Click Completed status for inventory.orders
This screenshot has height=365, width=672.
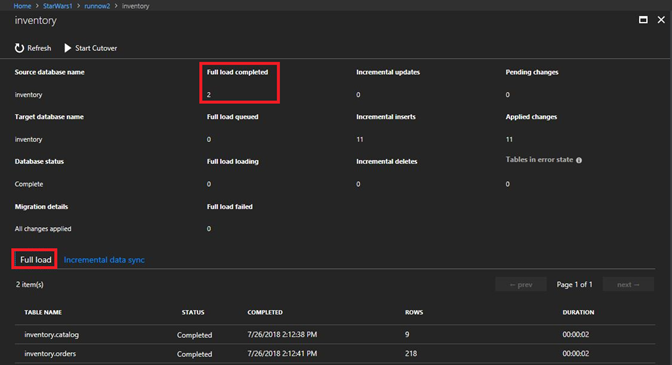click(x=195, y=354)
